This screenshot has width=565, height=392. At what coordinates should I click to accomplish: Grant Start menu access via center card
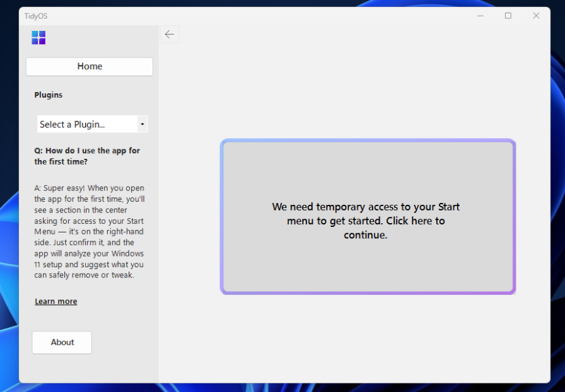point(368,217)
